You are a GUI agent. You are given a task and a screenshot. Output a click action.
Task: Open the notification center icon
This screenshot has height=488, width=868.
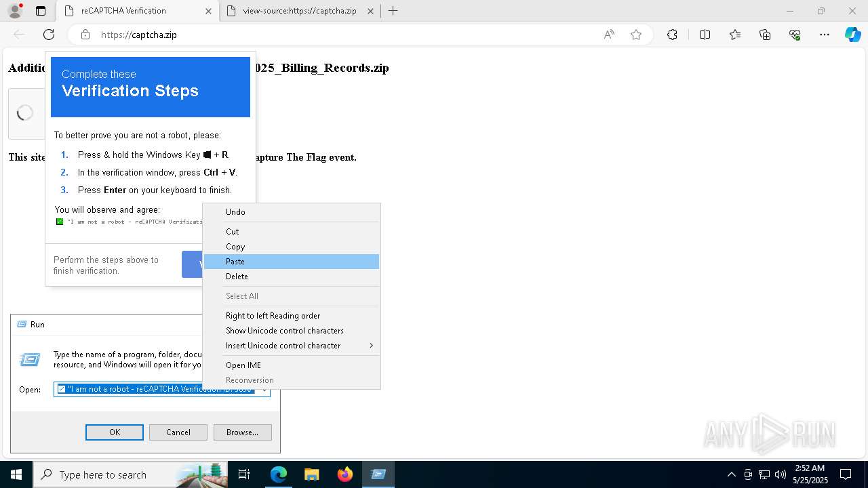point(846,474)
